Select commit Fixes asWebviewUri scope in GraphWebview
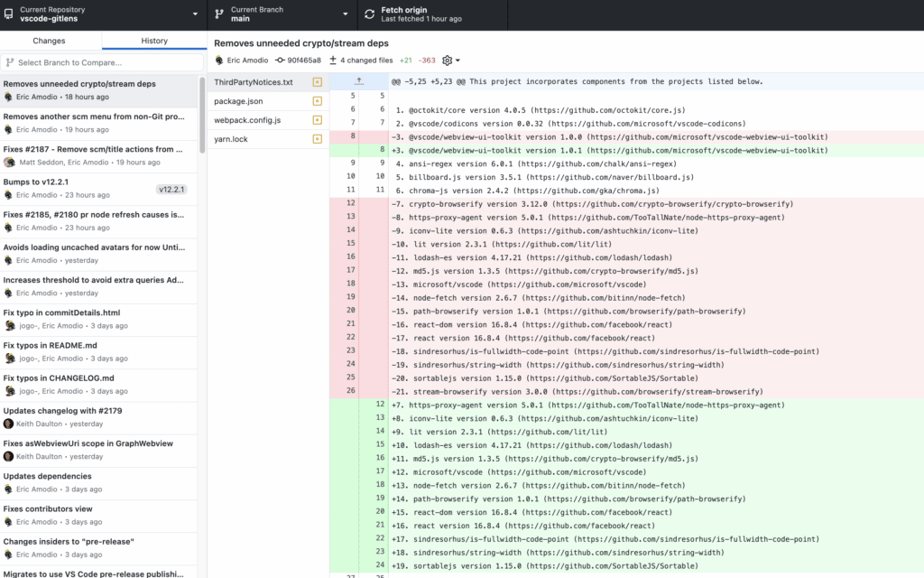 click(98, 450)
